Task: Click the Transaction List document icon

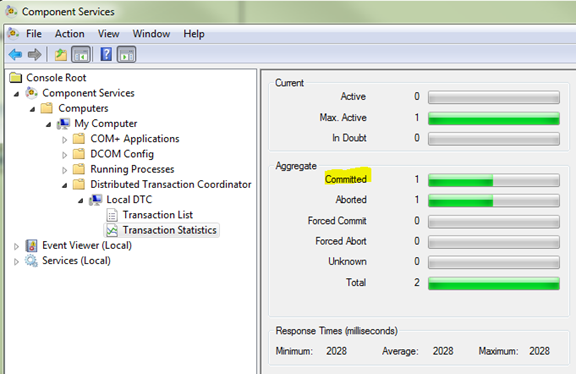Action: [x=112, y=215]
